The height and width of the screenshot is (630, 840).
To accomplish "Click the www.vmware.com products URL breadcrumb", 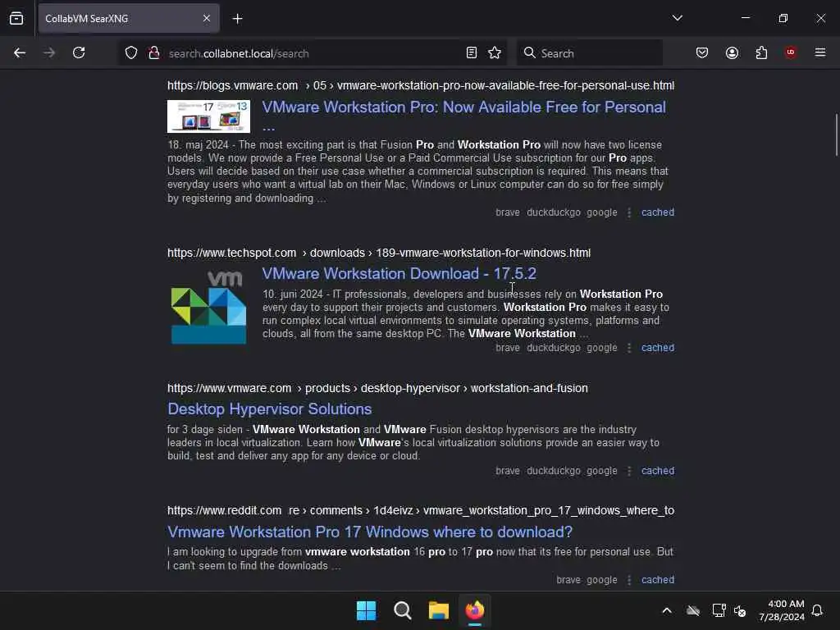I will click(x=377, y=388).
